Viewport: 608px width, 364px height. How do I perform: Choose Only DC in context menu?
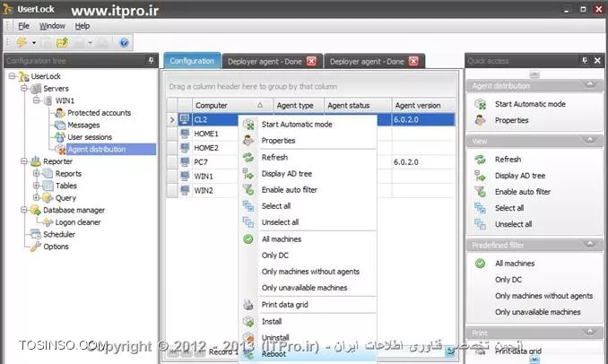click(x=308, y=256)
